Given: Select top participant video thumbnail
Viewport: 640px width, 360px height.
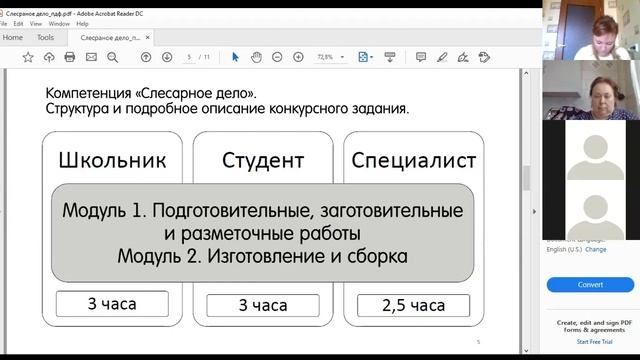Looking at the screenshot, I should coord(591,30).
